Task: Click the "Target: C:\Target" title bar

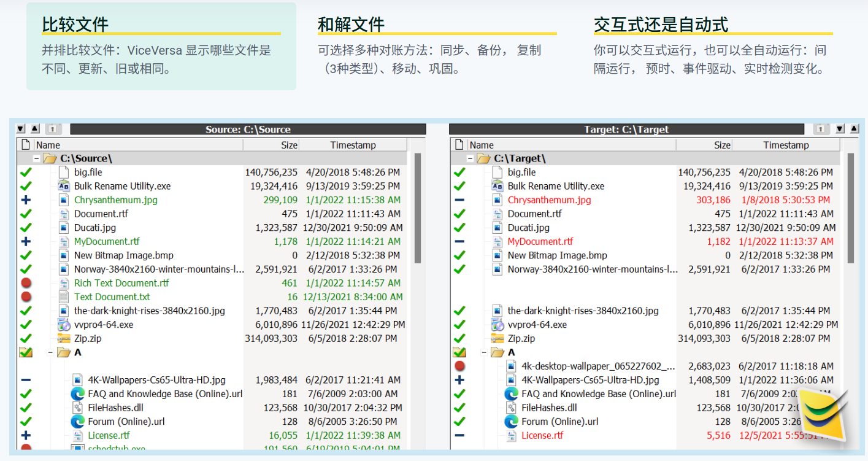Action: tap(626, 130)
